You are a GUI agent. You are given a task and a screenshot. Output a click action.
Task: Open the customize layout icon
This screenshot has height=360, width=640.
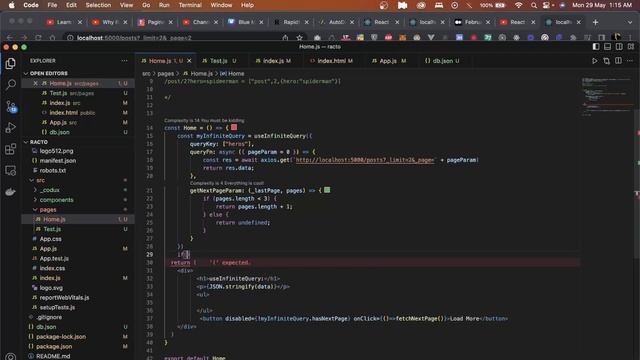(631, 47)
